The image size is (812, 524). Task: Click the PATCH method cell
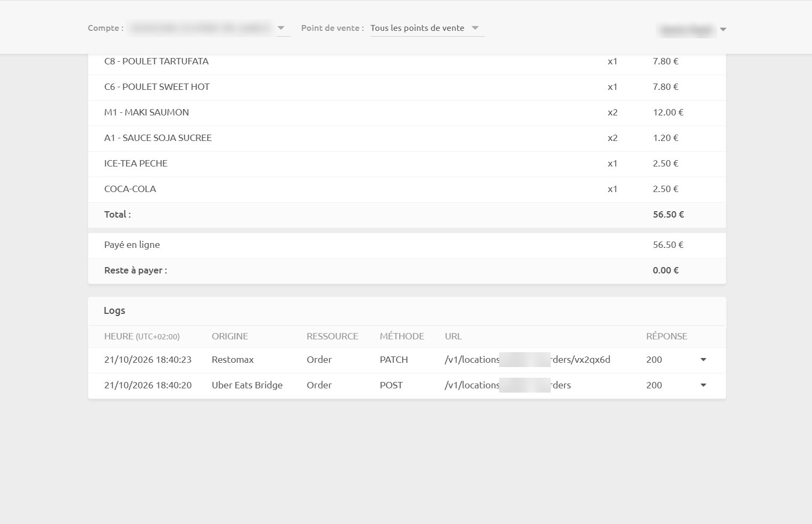(394, 360)
